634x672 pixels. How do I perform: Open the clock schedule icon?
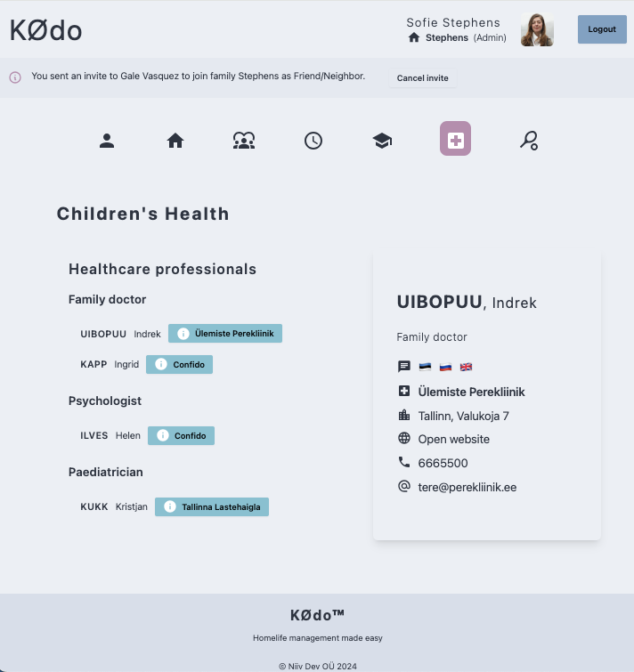click(x=313, y=140)
